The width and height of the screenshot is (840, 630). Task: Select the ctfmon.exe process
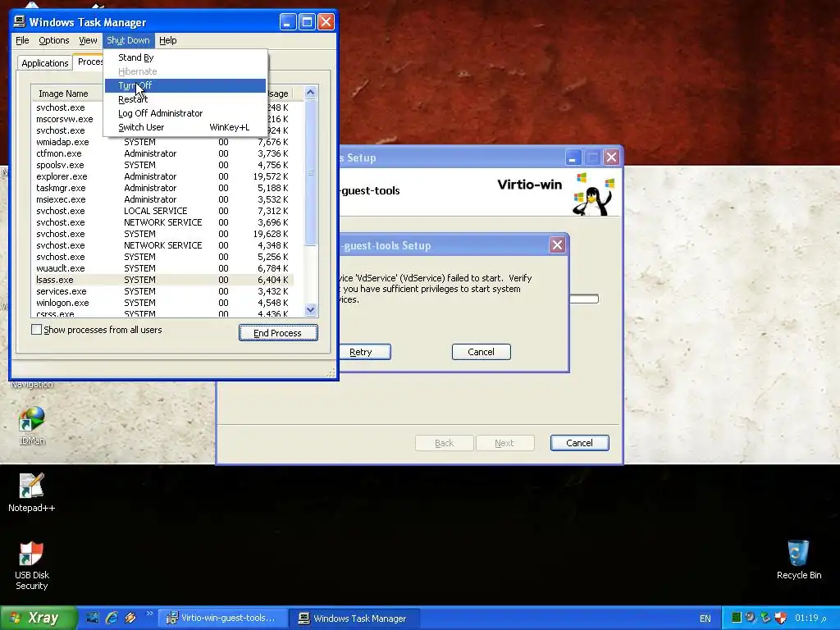pos(162,153)
